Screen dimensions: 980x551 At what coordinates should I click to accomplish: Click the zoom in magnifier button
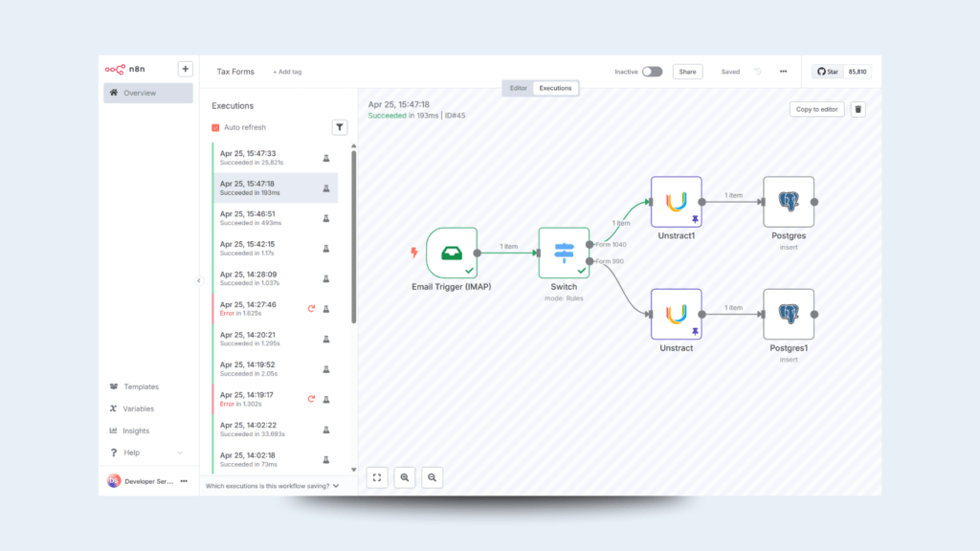405,476
